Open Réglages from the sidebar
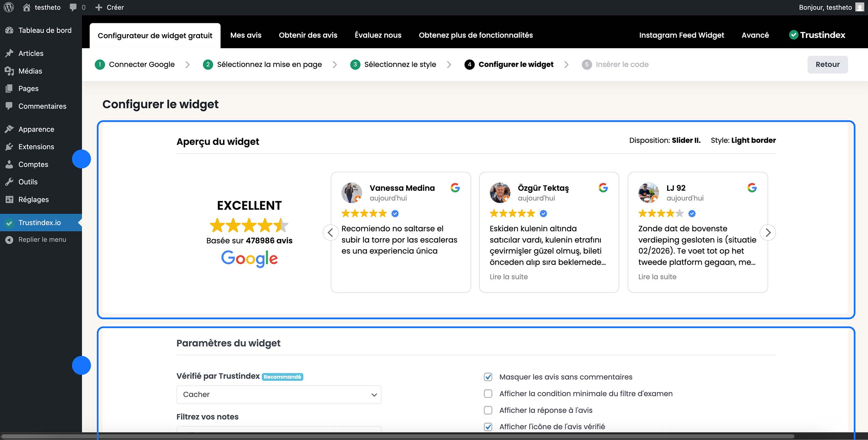This screenshot has width=868, height=440. (33, 199)
